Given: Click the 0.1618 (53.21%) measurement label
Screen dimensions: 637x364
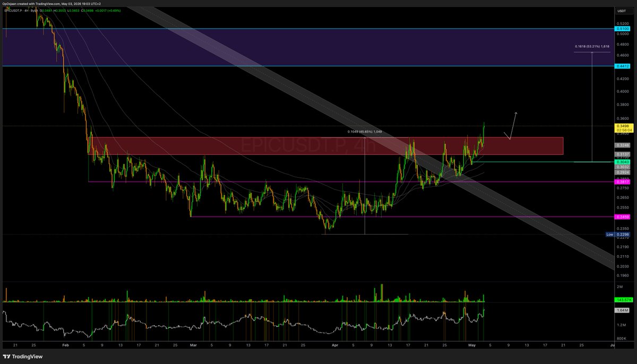Looking at the screenshot, I should pos(592,46).
